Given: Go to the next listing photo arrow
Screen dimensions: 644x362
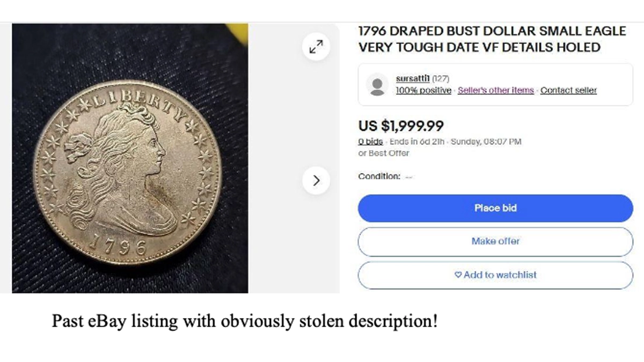Looking at the screenshot, I should click(x=316, y=181).
